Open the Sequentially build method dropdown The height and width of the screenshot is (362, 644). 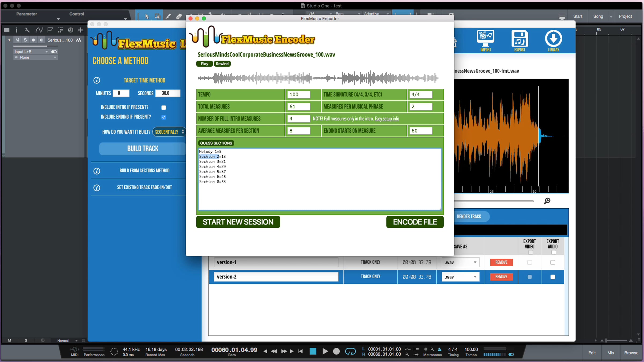point(169,132)
